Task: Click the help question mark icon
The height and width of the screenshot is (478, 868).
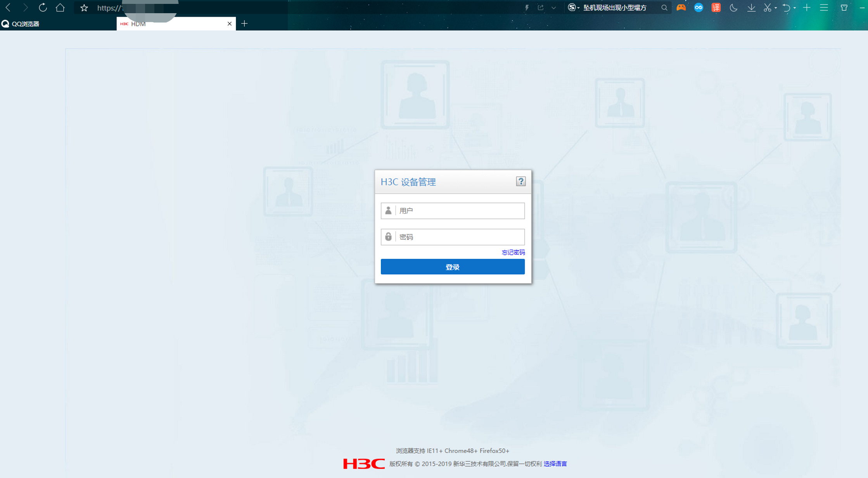Action: (x=520, y=181)
